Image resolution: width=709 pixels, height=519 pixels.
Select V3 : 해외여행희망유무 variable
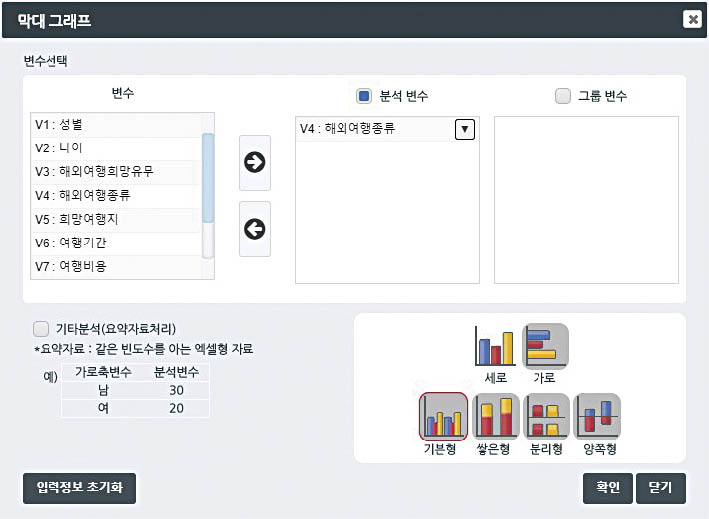pyautogui.click(x=116, y=172)
